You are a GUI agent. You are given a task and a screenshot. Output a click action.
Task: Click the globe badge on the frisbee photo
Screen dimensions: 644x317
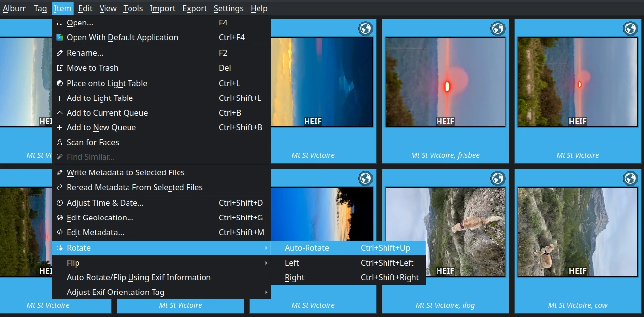click(497, 29)
